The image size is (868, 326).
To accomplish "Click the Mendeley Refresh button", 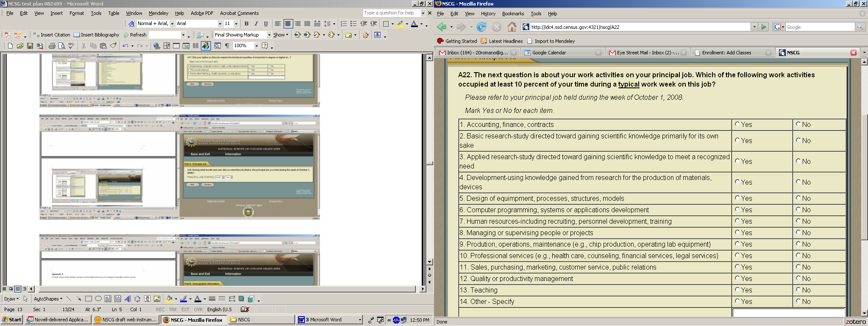I will [135, 35].
